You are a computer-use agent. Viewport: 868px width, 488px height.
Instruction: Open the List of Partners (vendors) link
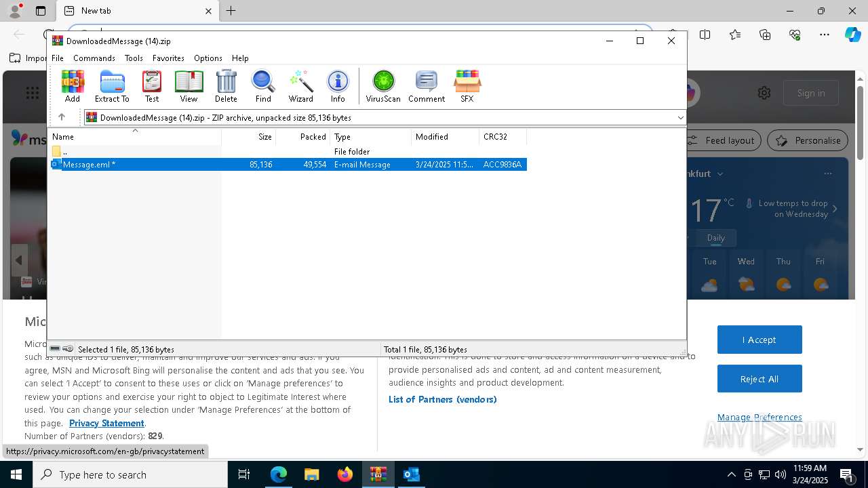pyautogui.click(x=443, y=399)
